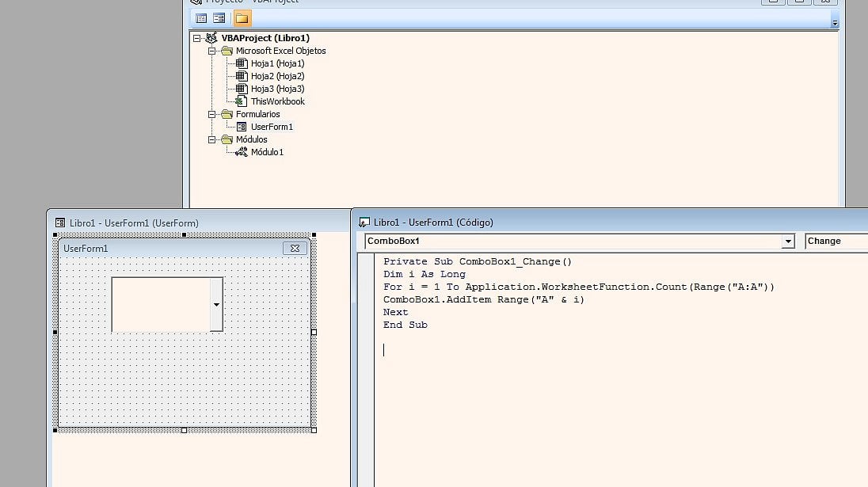Click the UserForm1 designer close X button

point(295,249)
